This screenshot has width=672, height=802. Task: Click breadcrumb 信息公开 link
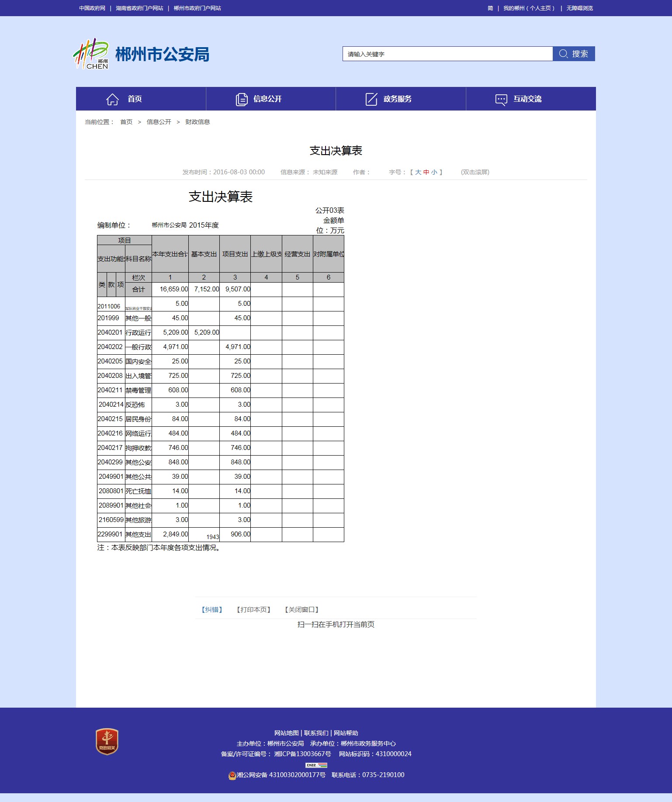point(159,122)
